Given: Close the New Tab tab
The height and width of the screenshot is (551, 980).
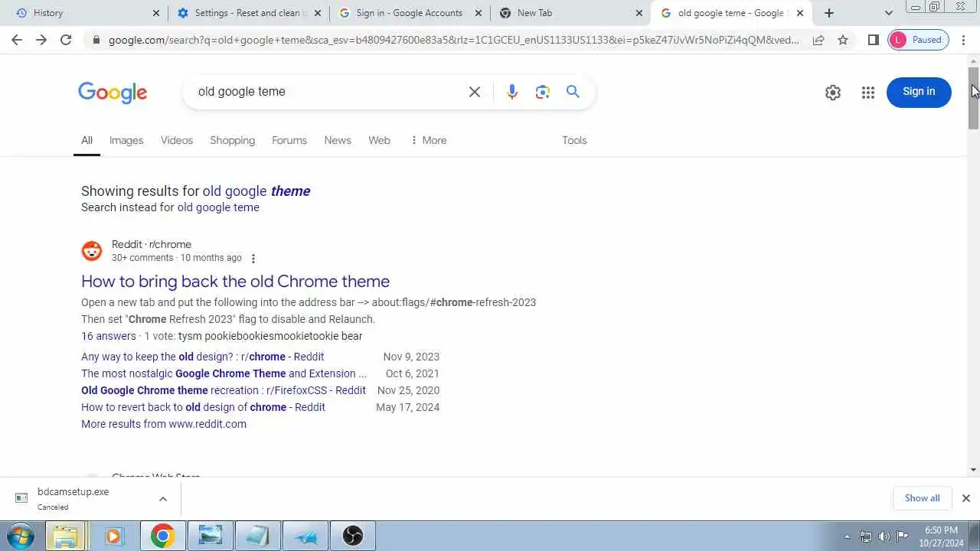Looking at the screenshot, I should pyautogui.click(x=639, y=13).
